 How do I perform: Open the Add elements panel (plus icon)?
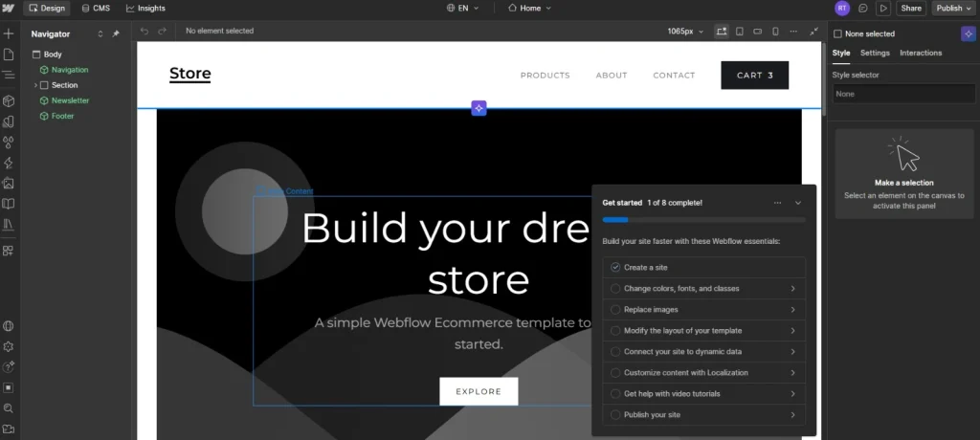9,33
